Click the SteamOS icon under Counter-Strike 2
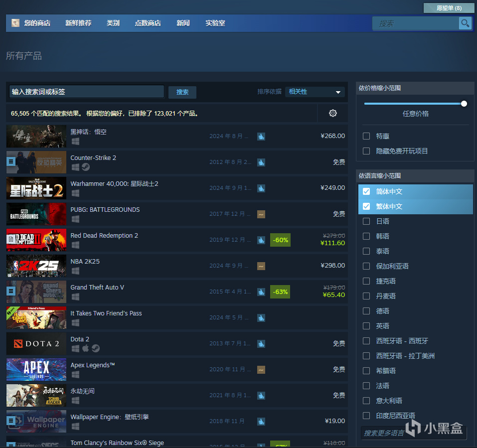Image resolution: width=477 pixels, height=448 pixels. (86, 167)
